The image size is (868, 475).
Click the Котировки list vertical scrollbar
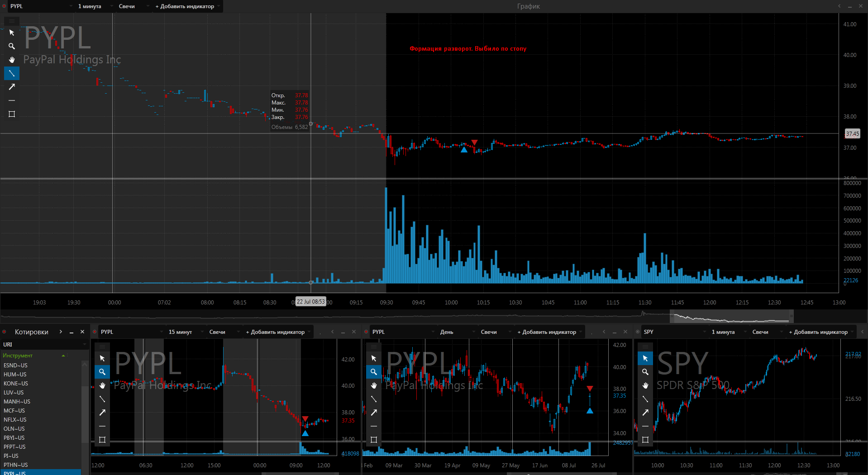[x=85, y=414]
